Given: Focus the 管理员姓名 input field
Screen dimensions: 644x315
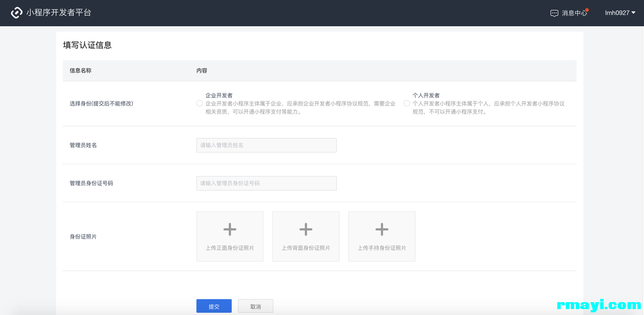Looking at the screenshot, I should 266,145.
